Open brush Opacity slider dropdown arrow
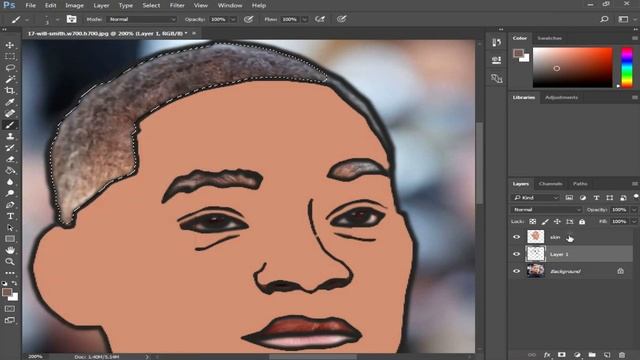This screenshot has width=640, height=360. pos(233,19)
